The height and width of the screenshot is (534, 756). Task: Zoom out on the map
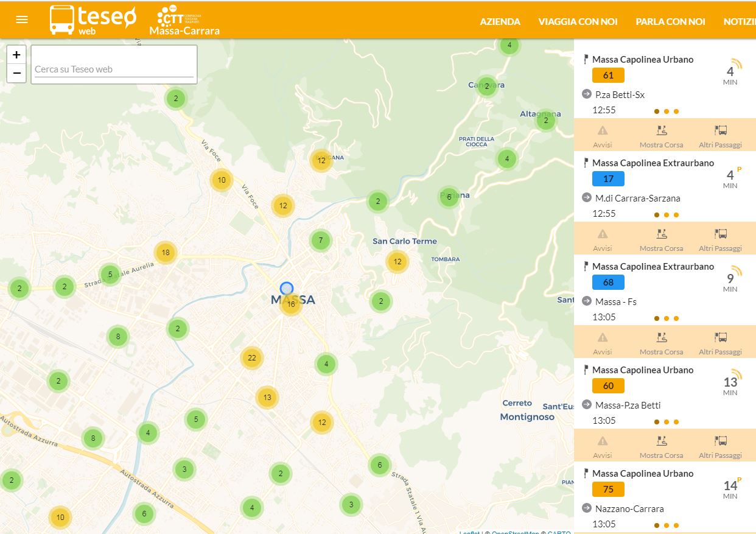(16, 73)
